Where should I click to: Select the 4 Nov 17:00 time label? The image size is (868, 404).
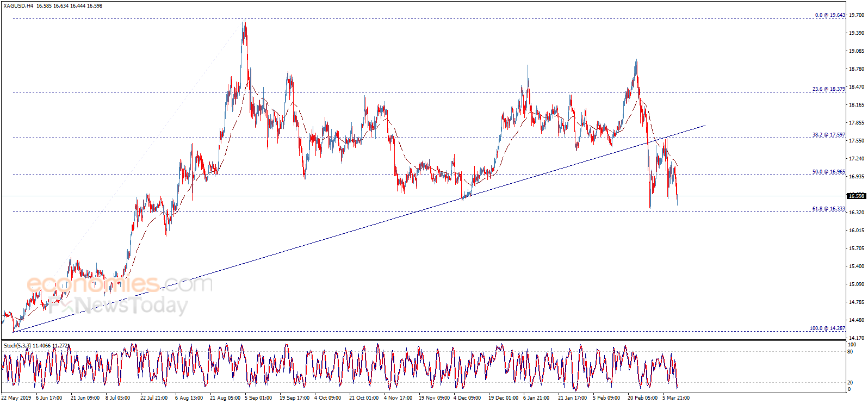(x=398, y=398)
